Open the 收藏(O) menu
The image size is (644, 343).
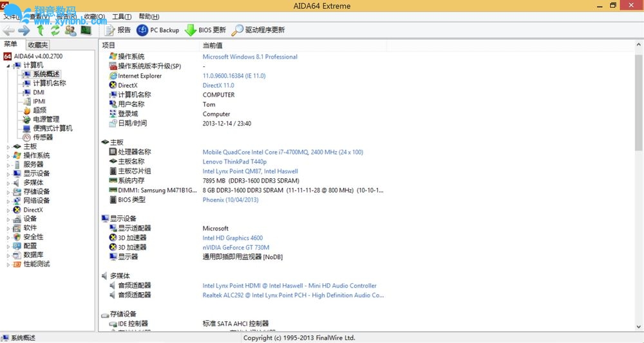(x=95, y=17)
